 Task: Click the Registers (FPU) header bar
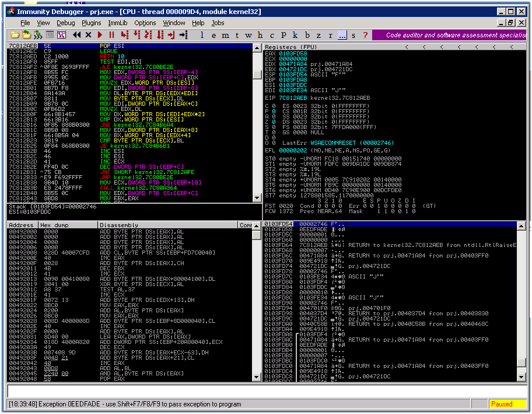point(394,47)
